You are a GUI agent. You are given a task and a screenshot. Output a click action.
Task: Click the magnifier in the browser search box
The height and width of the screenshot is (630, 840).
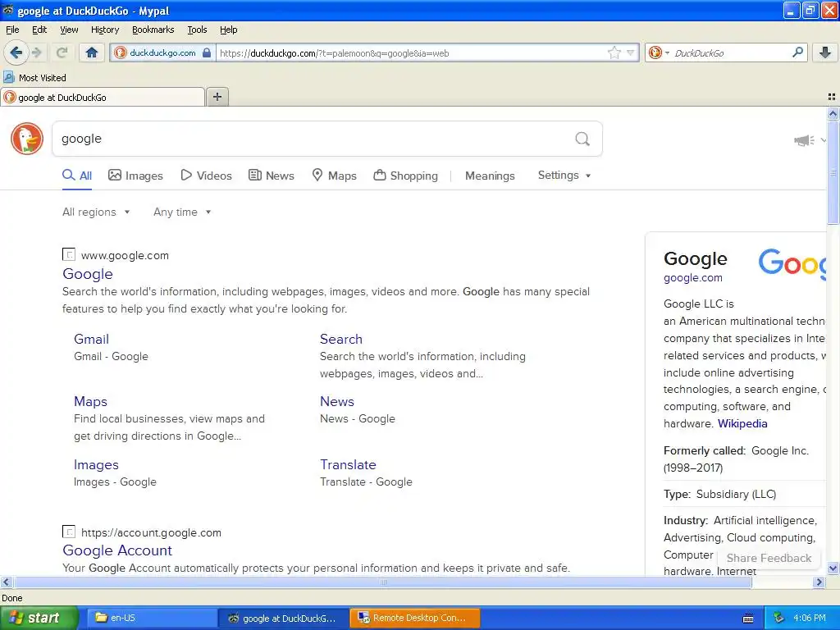point(797,52)
